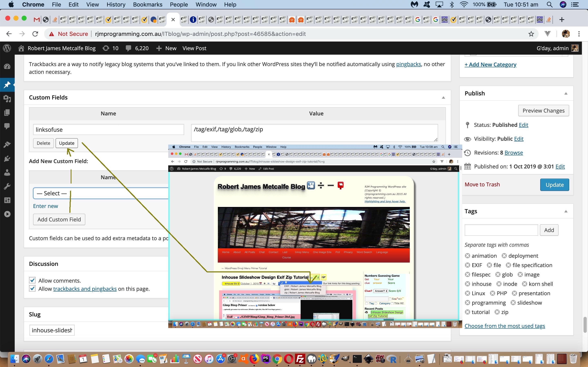Open the Plugins plug sidebar icon
This screenshot has width=588, height=367.
point(7,158)
